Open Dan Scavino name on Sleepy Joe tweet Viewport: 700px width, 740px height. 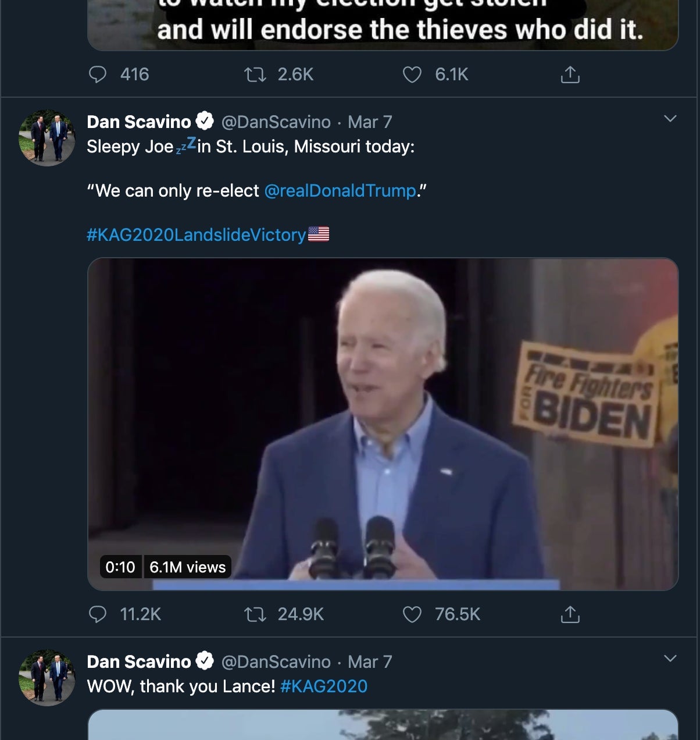coord(139,122)
